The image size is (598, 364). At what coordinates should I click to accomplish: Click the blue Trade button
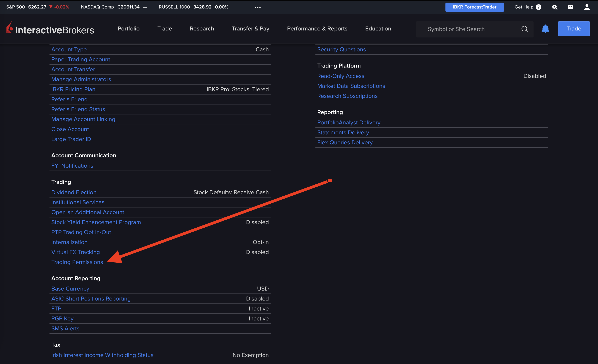tap(573, 29)
